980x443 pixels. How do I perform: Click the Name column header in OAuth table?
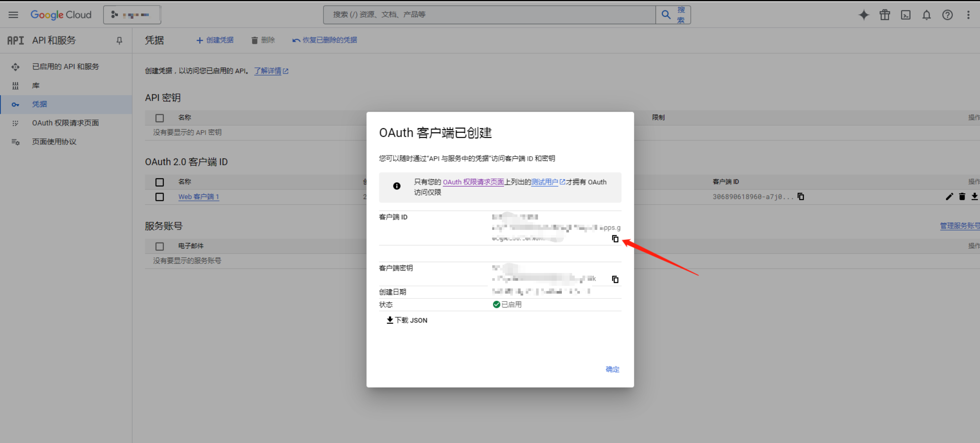185,182
